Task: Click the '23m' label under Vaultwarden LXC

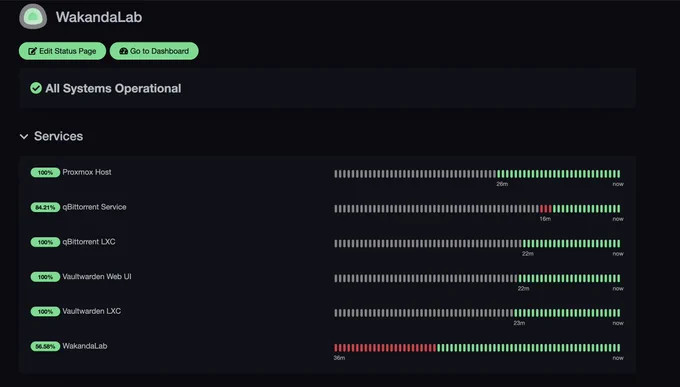Action: pyautogui.click(x=519, y=323)
